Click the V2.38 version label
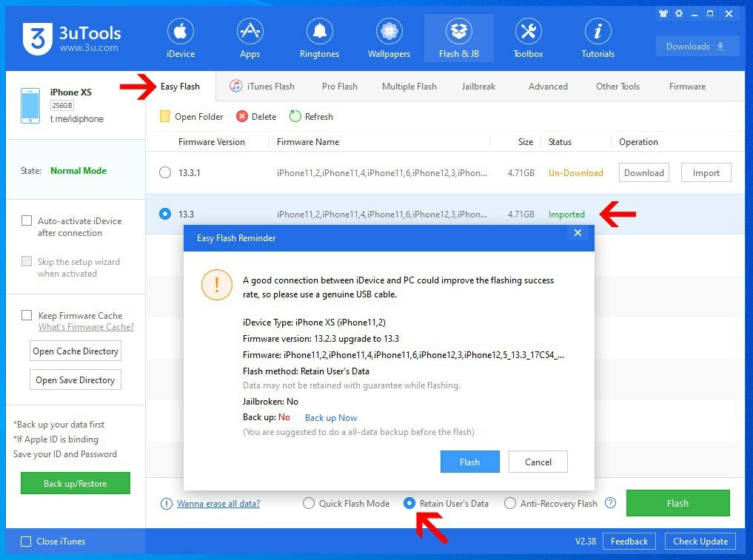 [586, 542]
